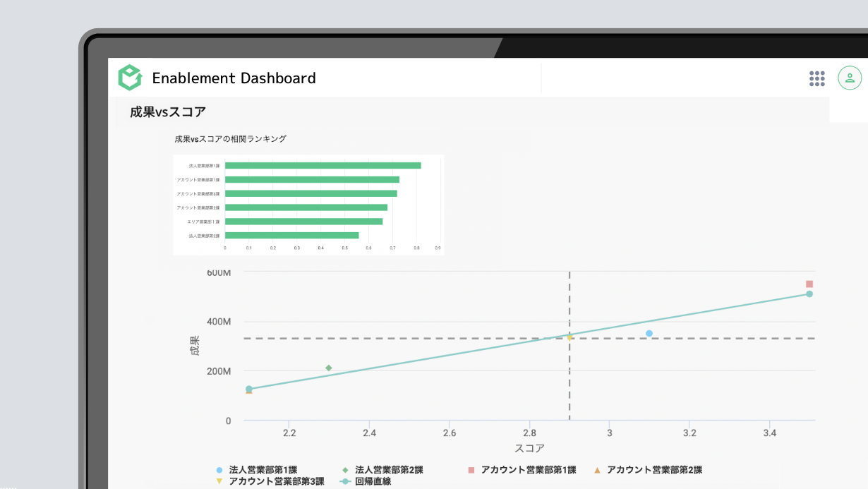The width and height of the screenshot is (868, 489).
Task: Select the 法人営業部第1課 bar in ranking chart
Action: 323,166
